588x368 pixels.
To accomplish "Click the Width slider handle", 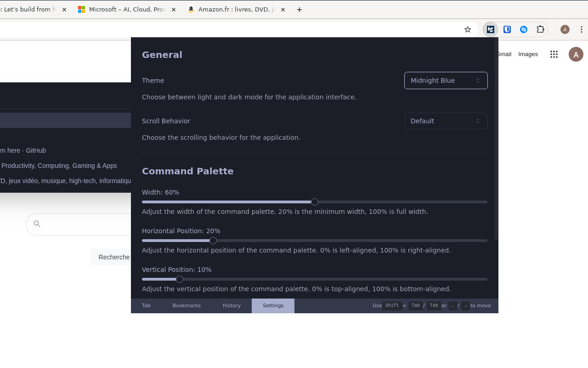I will [315, 202].
